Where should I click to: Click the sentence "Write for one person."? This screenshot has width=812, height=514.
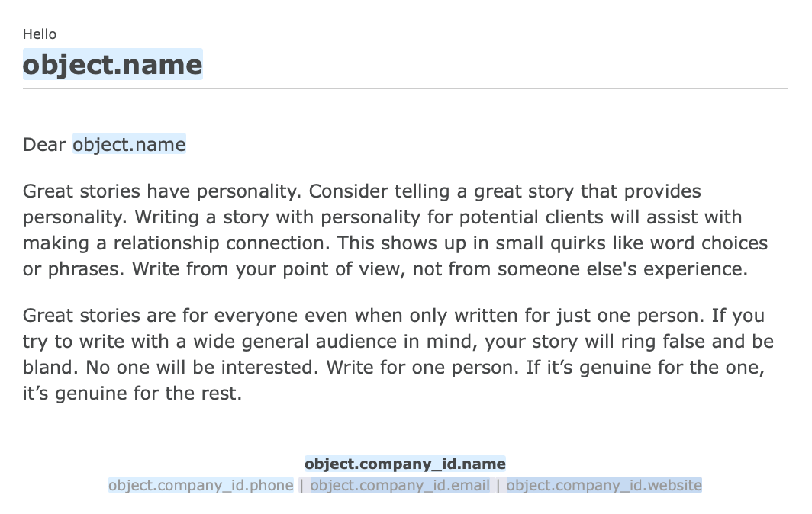pos(424,368)
